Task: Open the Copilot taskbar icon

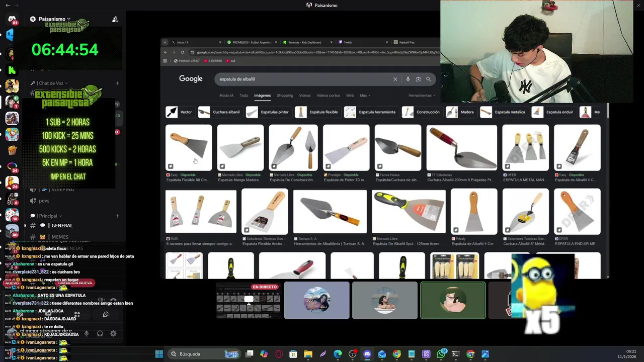Action: 264,354
